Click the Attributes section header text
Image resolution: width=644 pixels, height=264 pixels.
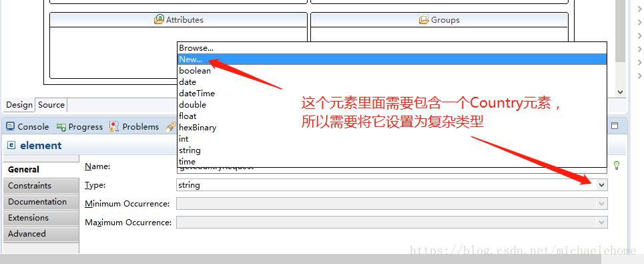click(x=185, y=20)
